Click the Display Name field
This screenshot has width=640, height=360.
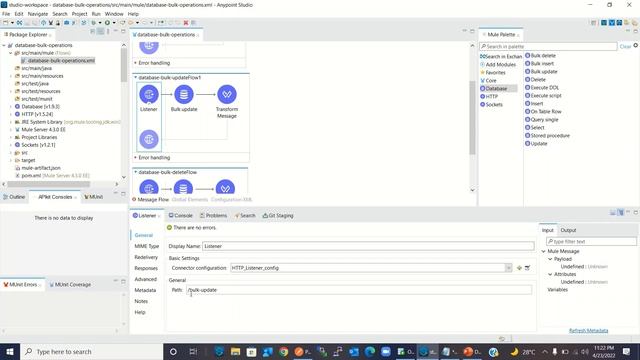click(x=368, y=246)
